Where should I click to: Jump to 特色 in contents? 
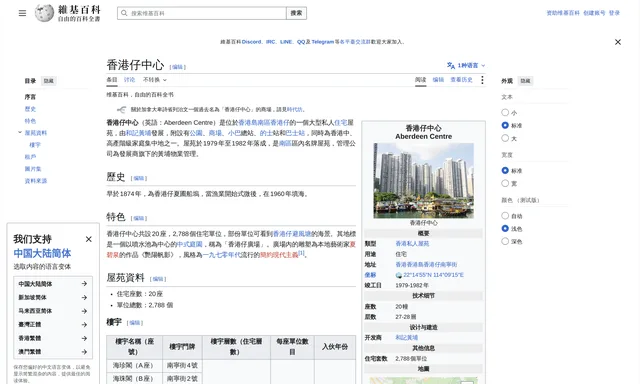(x=30, y=121)
